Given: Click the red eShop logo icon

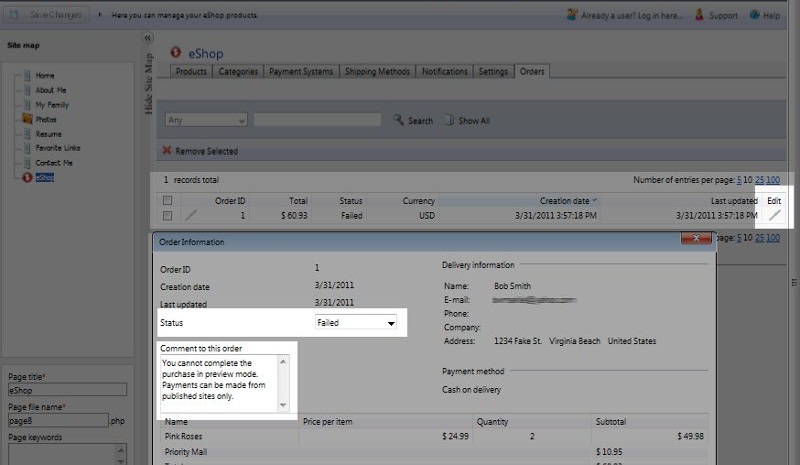Looking at the screenshot, I should pyautogui.click(x=176, y=52).
